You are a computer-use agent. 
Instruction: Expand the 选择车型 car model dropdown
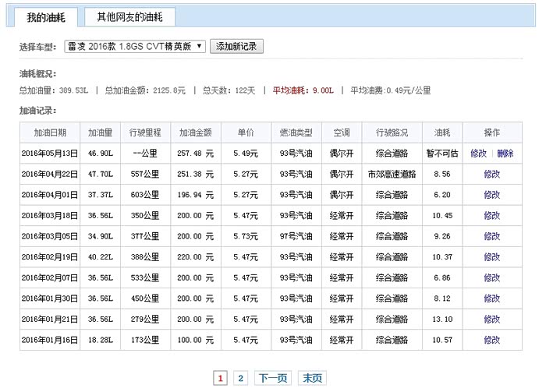point(135,47)
